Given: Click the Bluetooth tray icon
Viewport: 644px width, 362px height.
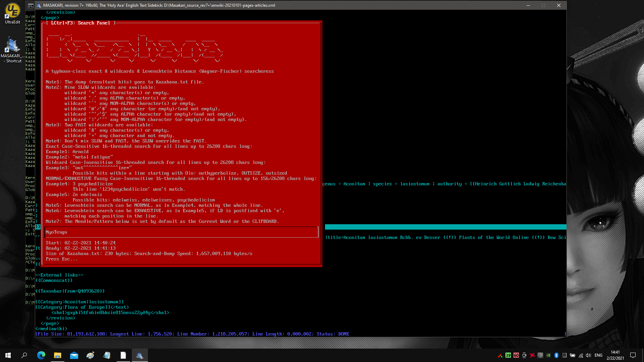Looking at the screenshot, I should tap(556, 355).
